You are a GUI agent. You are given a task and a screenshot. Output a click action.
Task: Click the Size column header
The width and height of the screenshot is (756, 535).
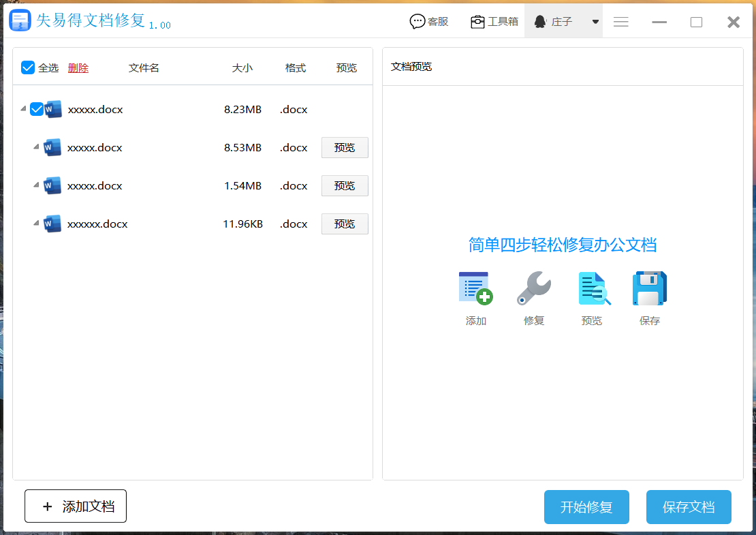242,68
